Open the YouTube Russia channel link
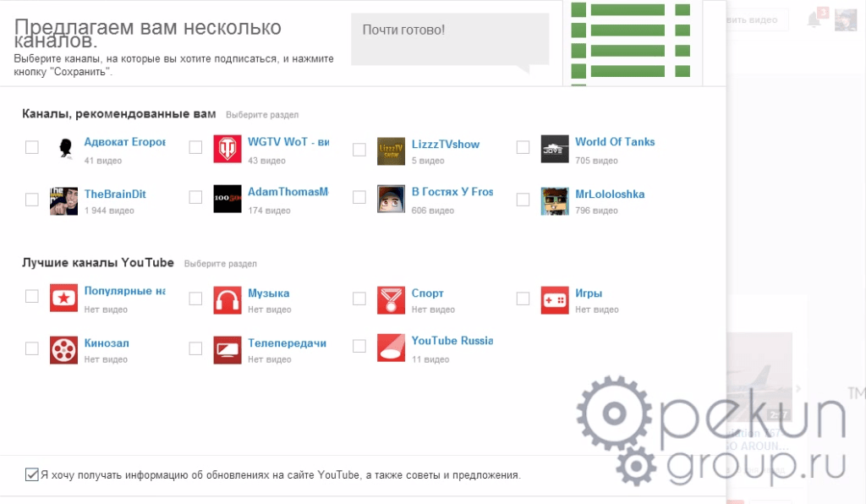The width and height of the screenshot is (866, 504). click(452, 341)
